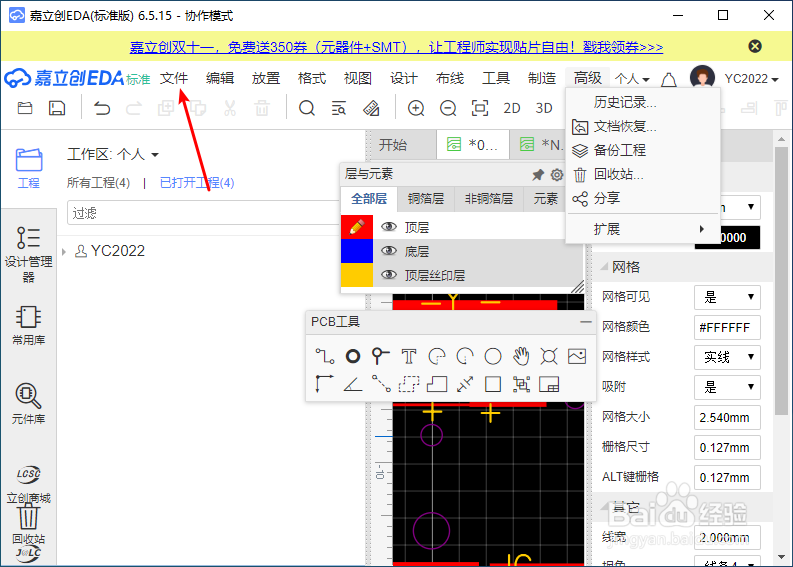The height and width of the screenshot is (567, 793).
Task: Select the Track routing tool in PCB tools
Action: (x=325, y=357)
